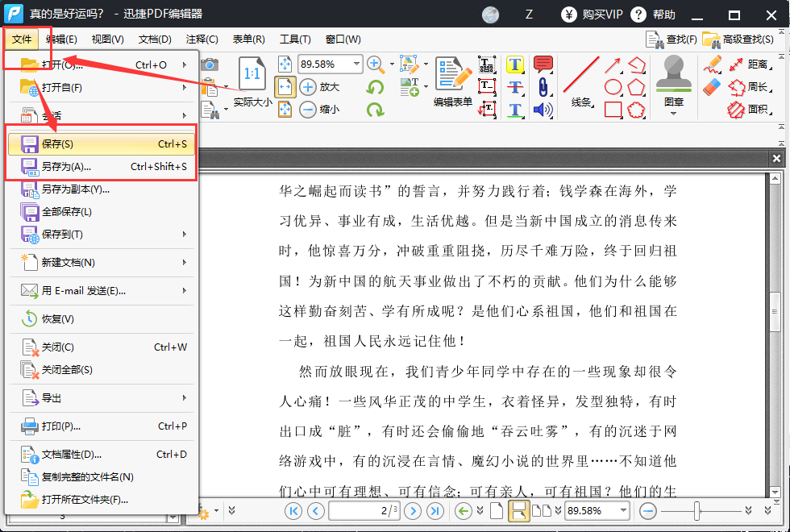Select the 周长 perimeter tool
Image resolution: width=790 pixels, height=532 pixels.
[x=750, y=87]
